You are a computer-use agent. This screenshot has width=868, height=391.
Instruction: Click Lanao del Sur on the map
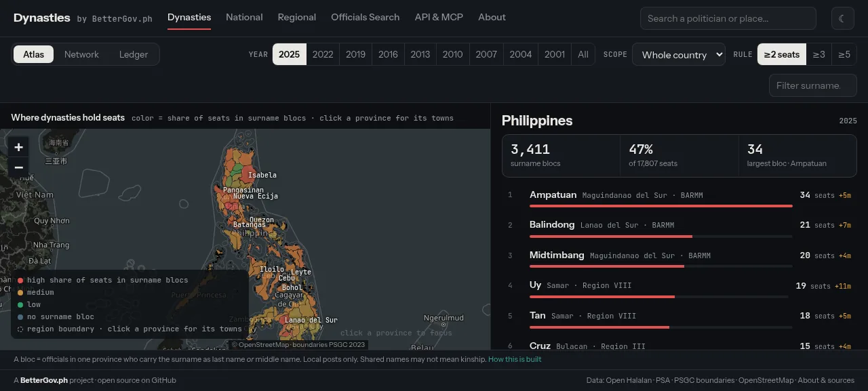pyautogui.click(x=311, y=320)
